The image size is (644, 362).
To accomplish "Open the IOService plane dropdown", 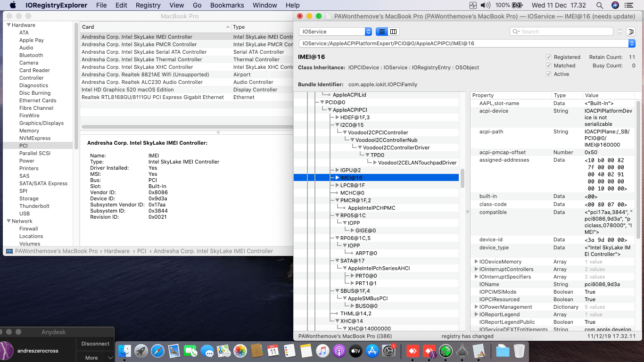I will pyautogui.click(x=335, y=32).
